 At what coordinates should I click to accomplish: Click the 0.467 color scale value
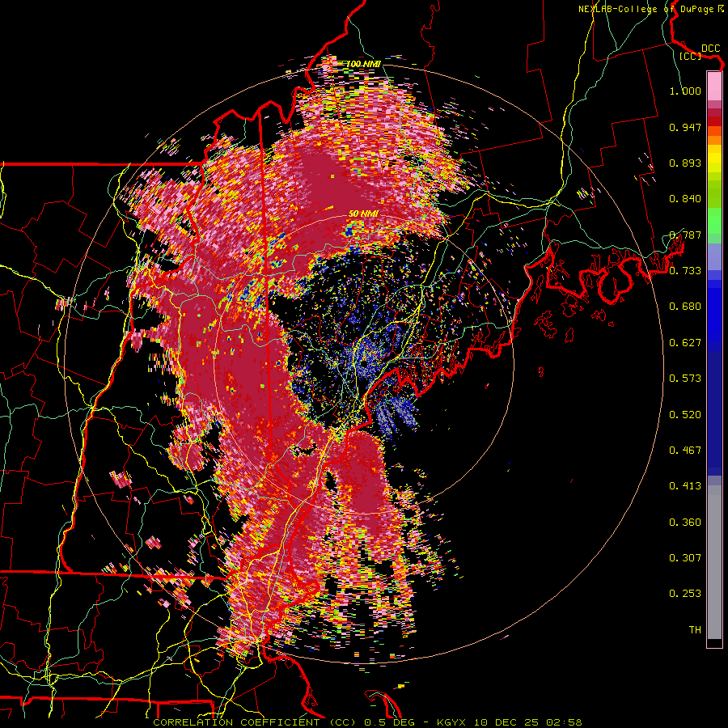point(685,451)
